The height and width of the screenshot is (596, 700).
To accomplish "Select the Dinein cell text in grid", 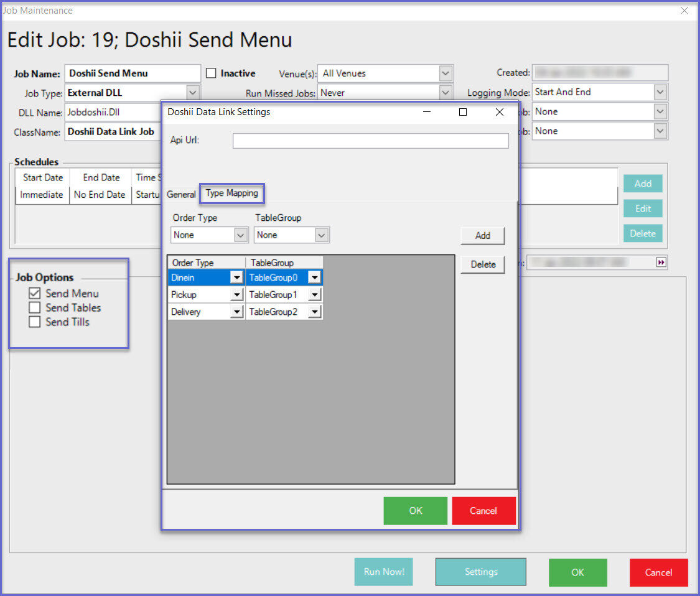I will click(182, 277).
